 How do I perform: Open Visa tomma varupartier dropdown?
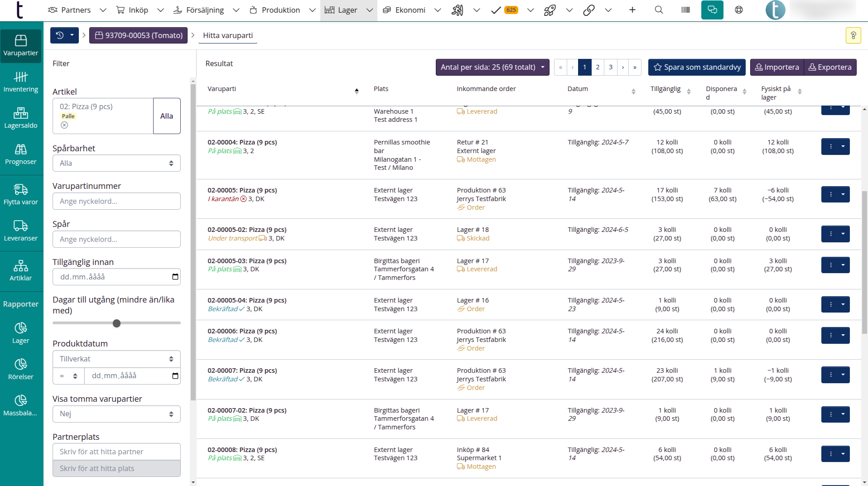coord(116,414)
